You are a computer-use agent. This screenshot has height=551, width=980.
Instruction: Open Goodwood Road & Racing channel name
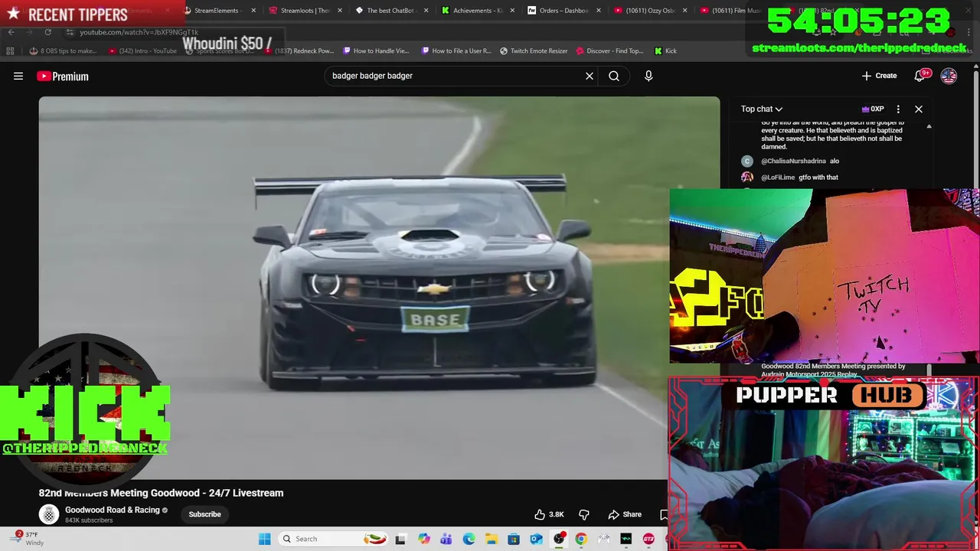[x=113, y=510]
